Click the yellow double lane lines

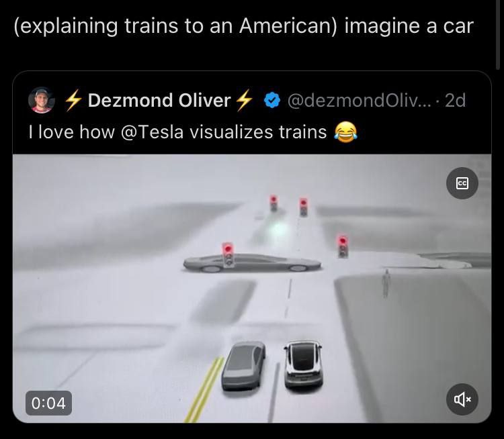point(204,389)
